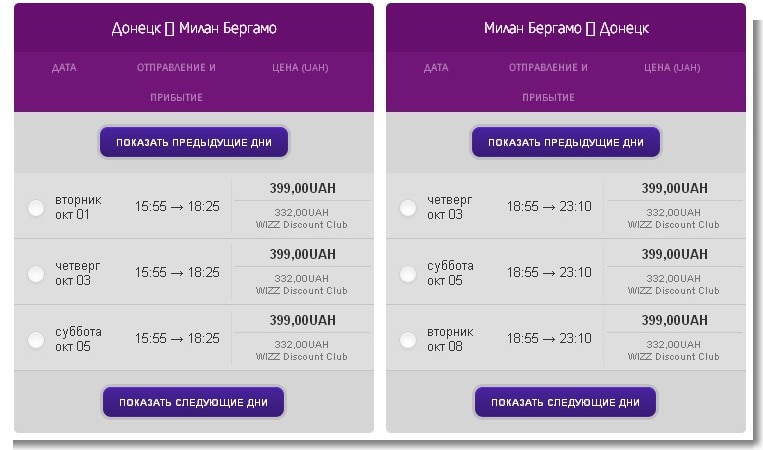Screen dimensions: 763x450
Task: Show next days for Милан–Донецк flights
Action: click(565, 402)
